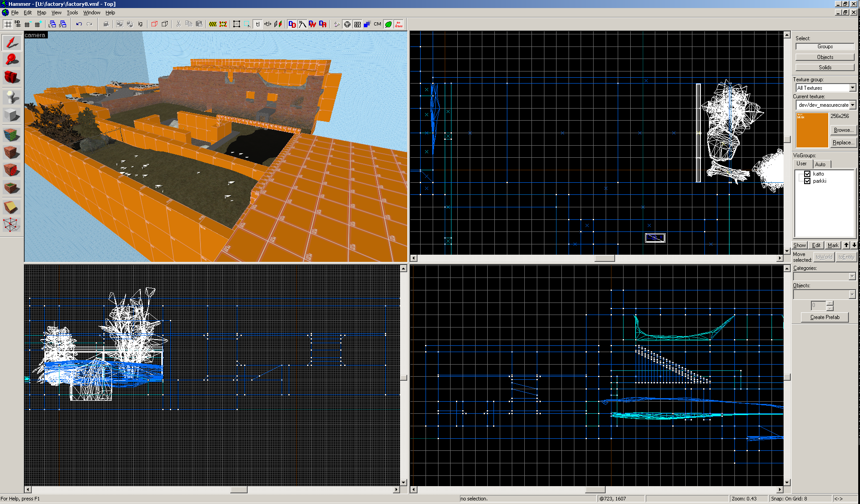
Task: Click the Browse texture button
Action: tap(842, 130)
